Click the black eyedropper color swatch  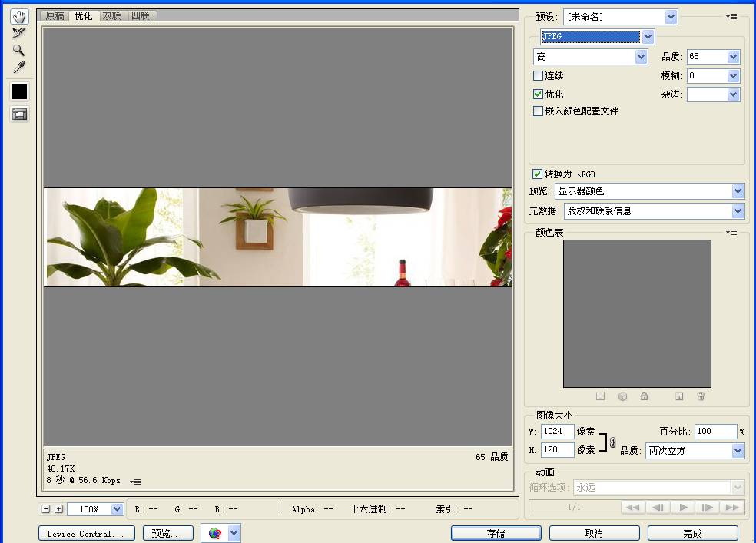[18, 91]
